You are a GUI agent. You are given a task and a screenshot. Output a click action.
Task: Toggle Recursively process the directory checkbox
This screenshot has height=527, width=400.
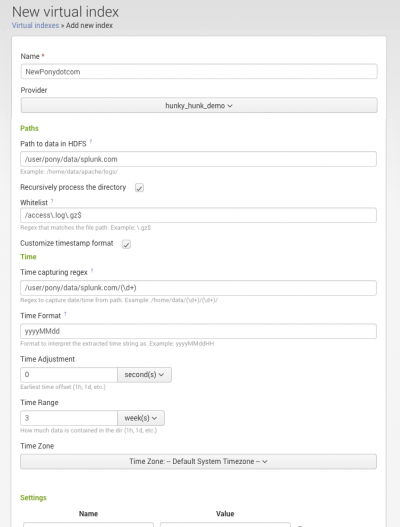(139, 188)
